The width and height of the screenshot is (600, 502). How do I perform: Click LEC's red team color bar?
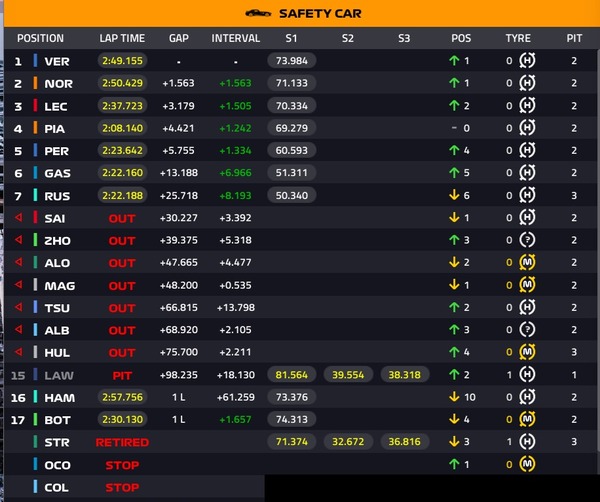click(35, 105)
